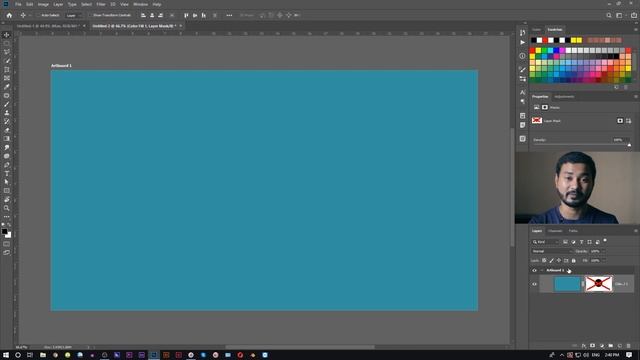
Task: Open File Explorer from the taskbar
Action: pos(43,355)
